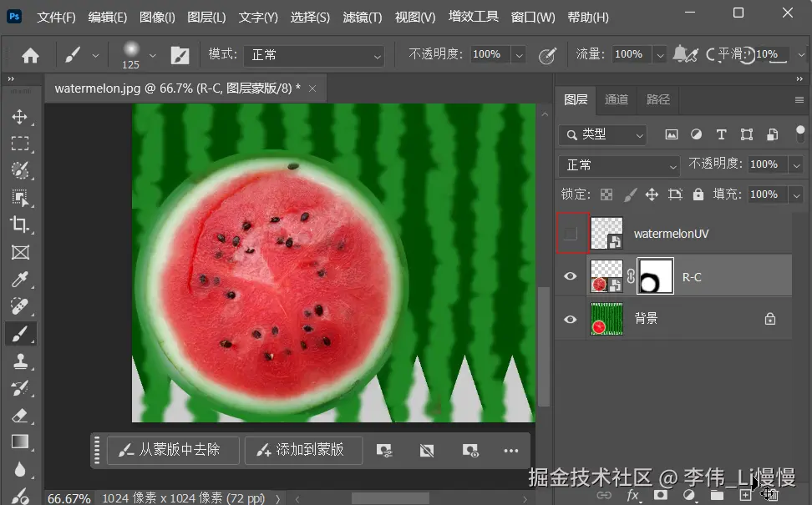This screenshot has height=505, width=812.
Task: Select the 背景 layer thumbnail
Action: pos(606,319)
